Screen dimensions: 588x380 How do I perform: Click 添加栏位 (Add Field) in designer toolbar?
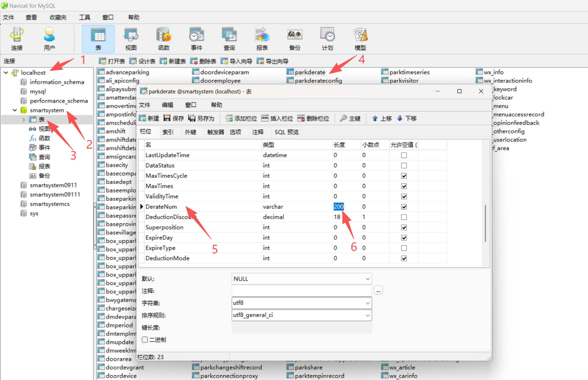coord(241,118)
